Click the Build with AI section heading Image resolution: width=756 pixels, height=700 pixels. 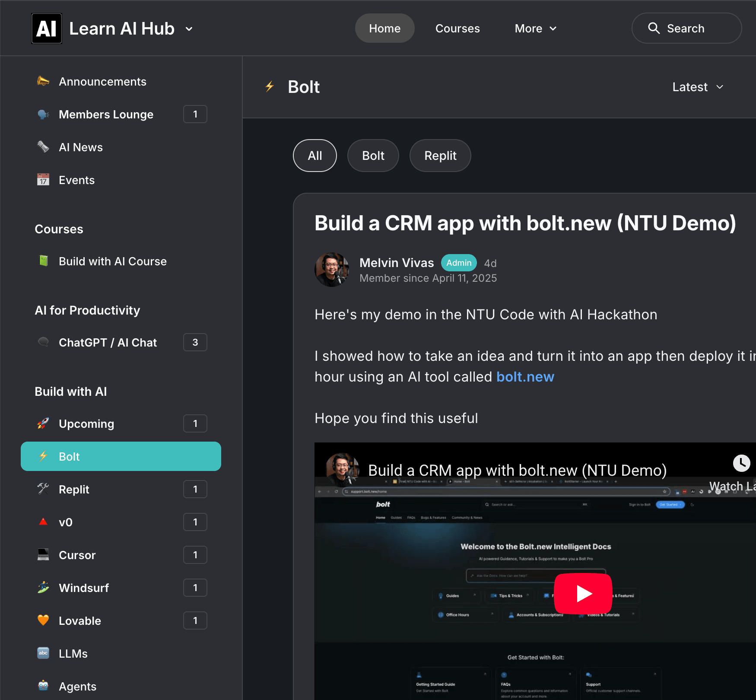tap(70, 391)
